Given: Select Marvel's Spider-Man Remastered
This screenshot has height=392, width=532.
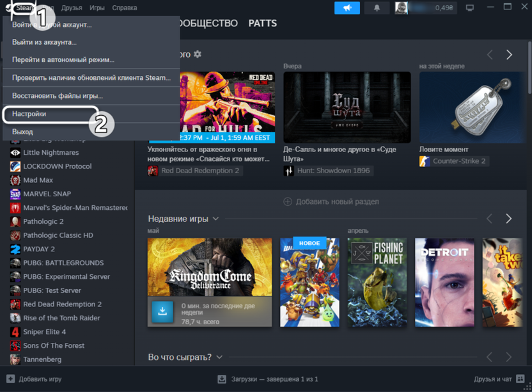Looking at the screenshot, I should tap(75, 208).
